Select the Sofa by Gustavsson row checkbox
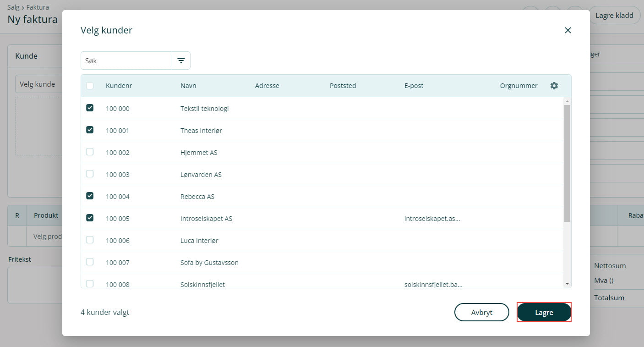 pyautogui.click(x=90, y=262)
